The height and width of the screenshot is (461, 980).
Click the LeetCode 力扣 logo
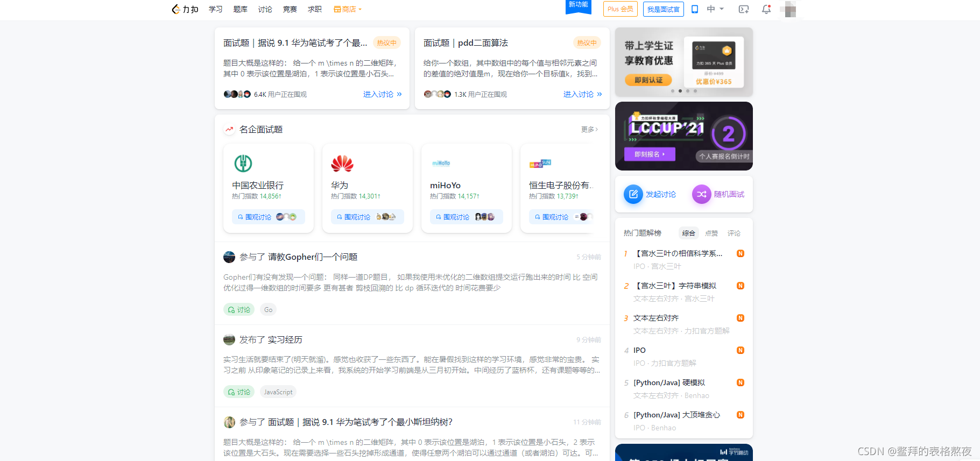click(185, 9)
